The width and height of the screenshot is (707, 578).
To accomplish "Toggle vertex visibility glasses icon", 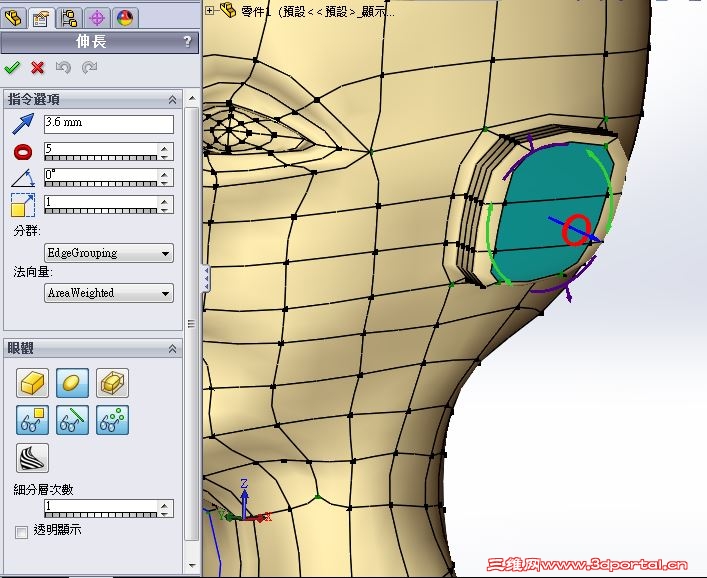I will coord(112,420).
